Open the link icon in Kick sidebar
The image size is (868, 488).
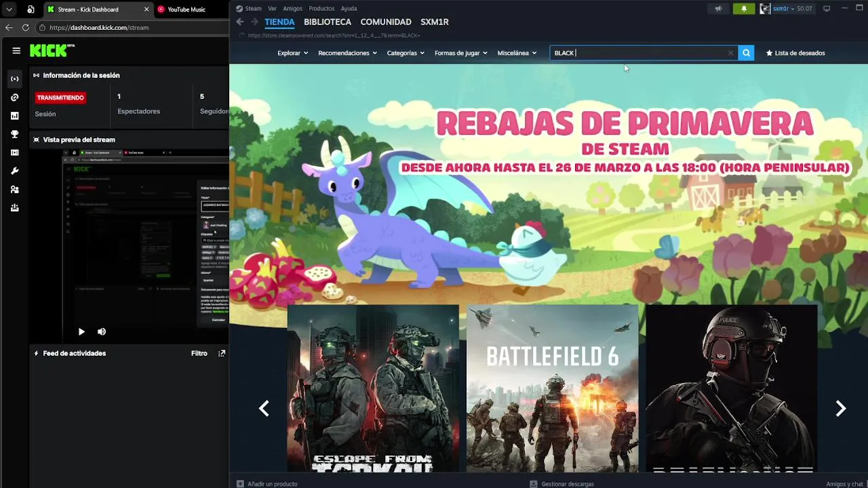tap(15, 98)
